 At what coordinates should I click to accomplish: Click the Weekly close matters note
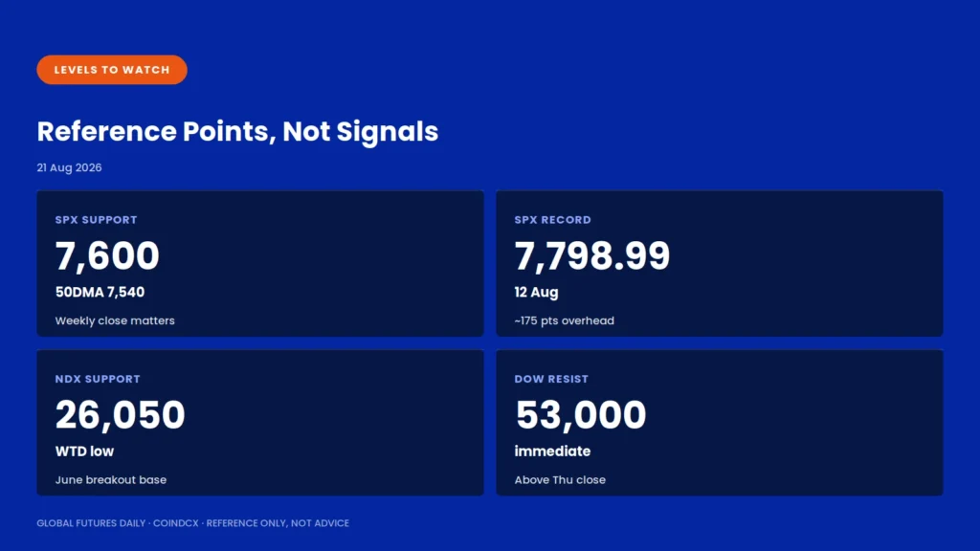[115, 320]
